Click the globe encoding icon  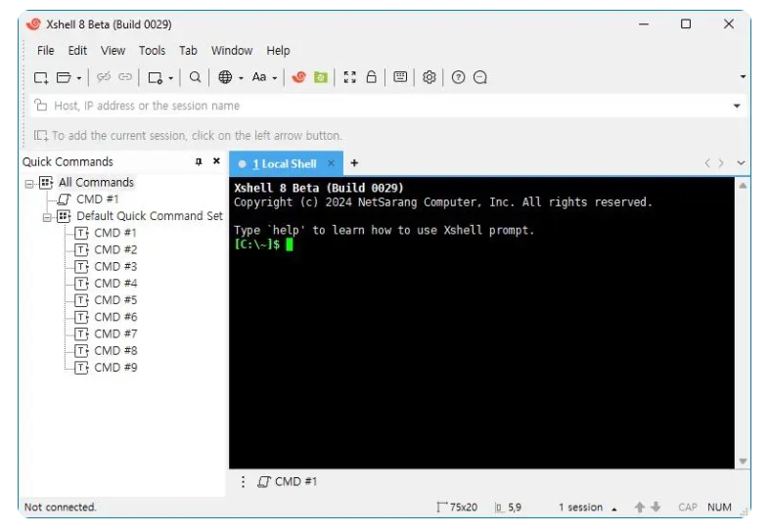(225, 77)
